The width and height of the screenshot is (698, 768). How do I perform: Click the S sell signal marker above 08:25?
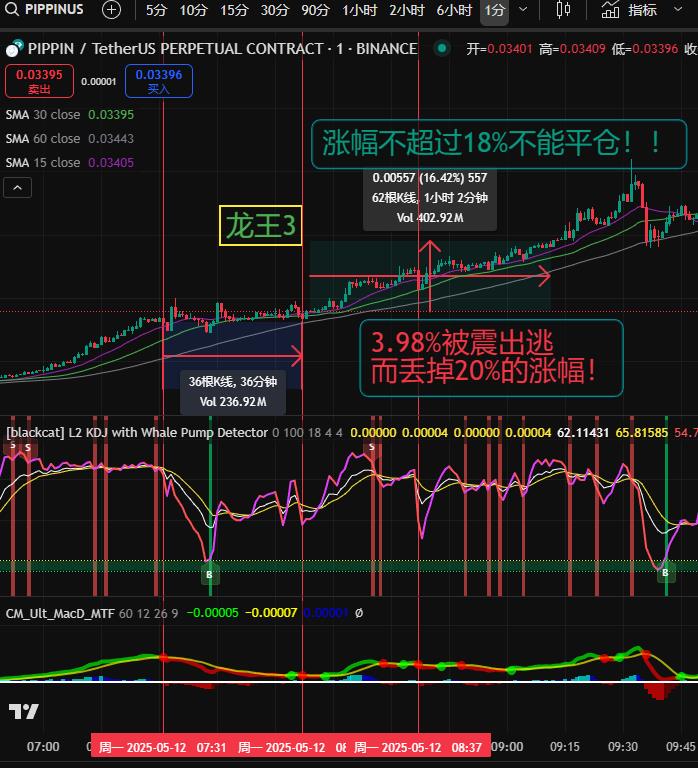[x=372, y=447]
